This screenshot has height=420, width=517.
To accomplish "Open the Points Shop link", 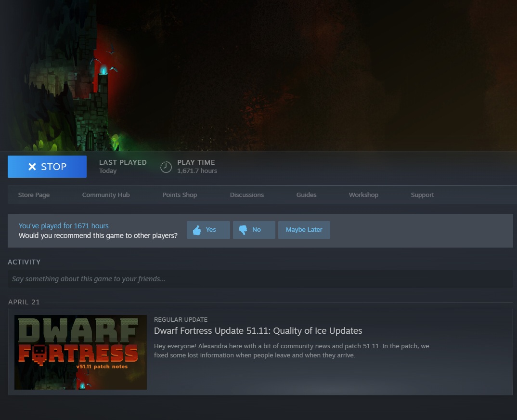I will pos(180,195).
